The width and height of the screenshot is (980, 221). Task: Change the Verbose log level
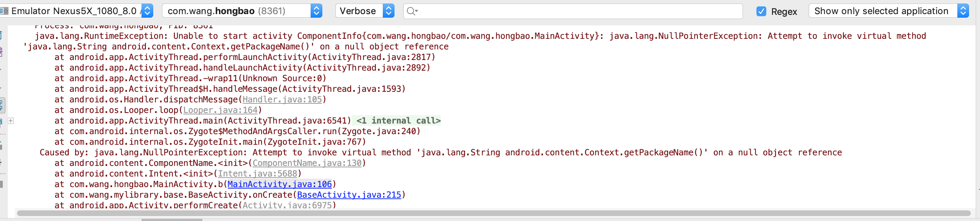(388, 11)
